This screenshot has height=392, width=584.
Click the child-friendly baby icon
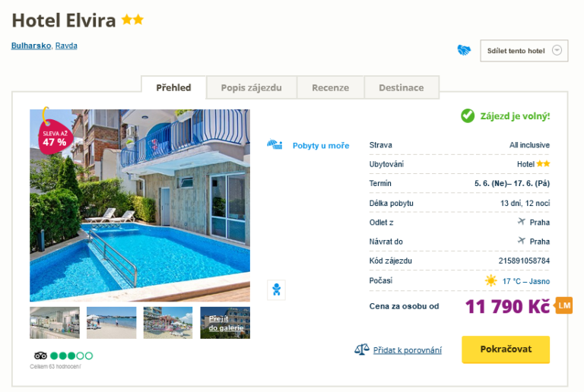click(276, 289)
